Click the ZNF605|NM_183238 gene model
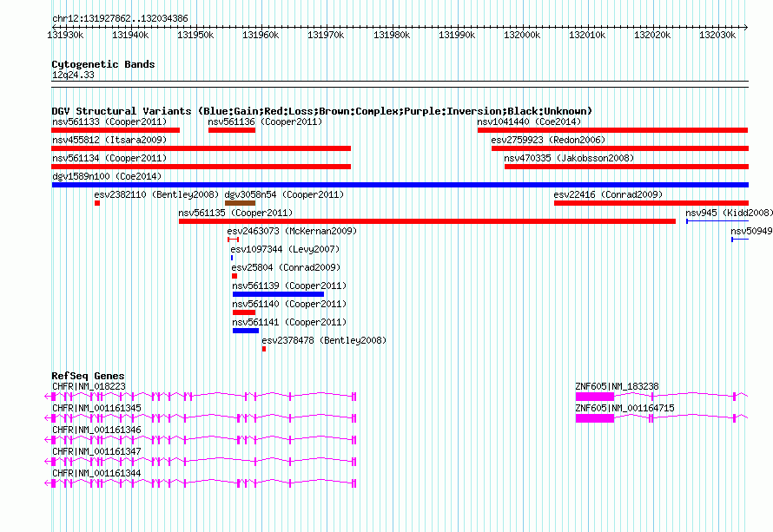773x532 pixels. pyautogui.click(x=662, y=396)
